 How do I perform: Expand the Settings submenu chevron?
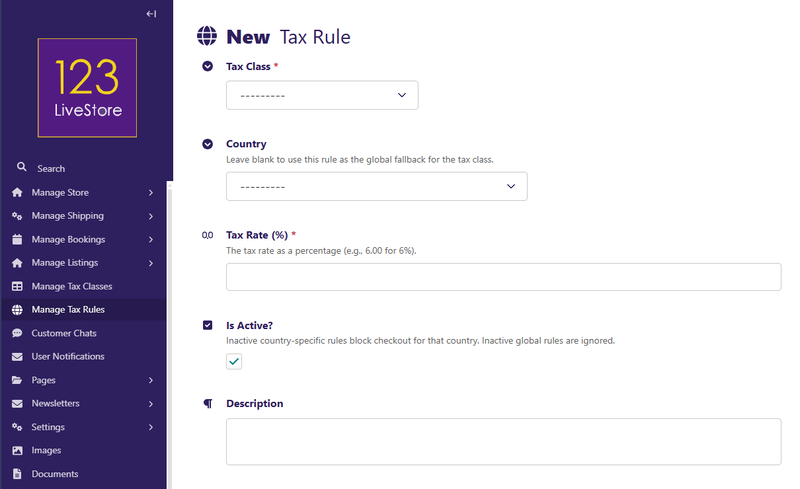150,427
